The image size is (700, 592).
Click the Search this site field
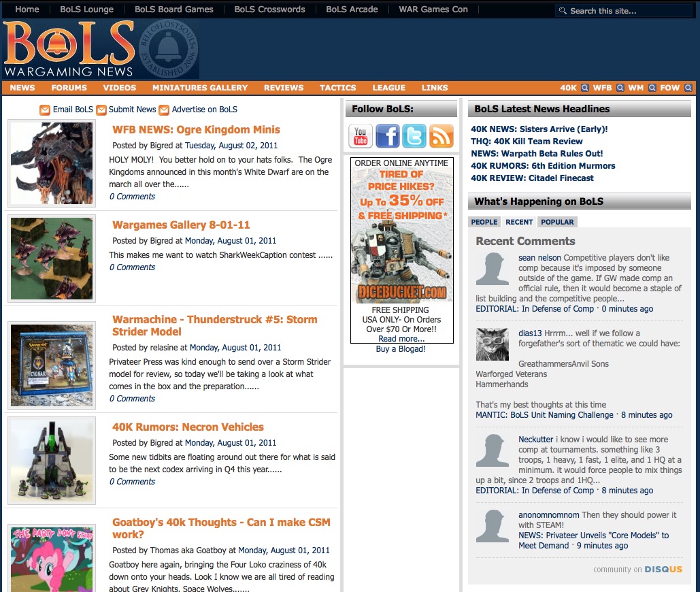pos(624,11)
